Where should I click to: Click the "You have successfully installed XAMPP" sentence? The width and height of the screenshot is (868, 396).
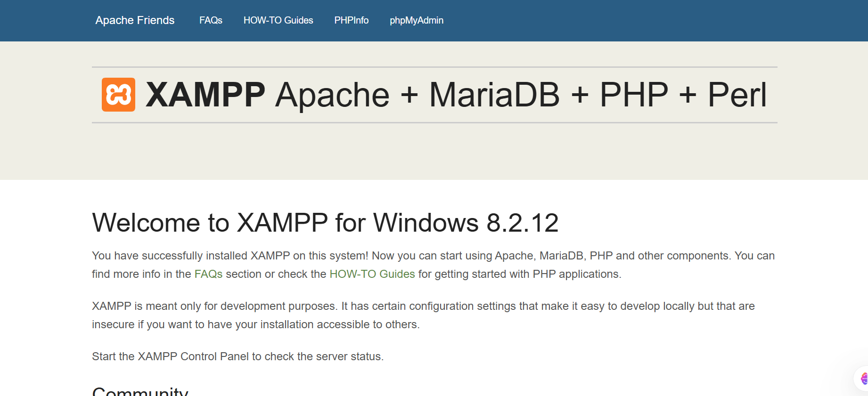[x=230, y=256]
